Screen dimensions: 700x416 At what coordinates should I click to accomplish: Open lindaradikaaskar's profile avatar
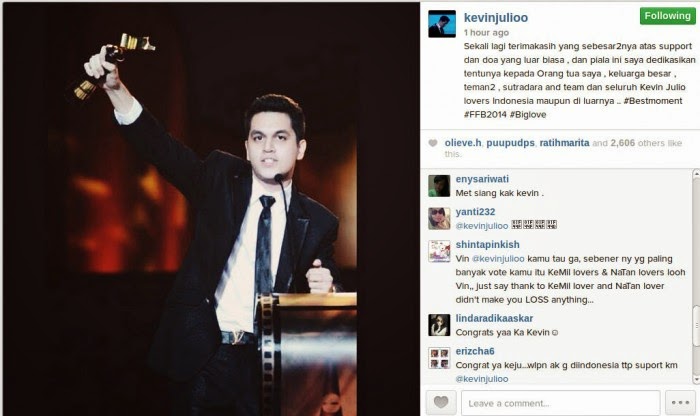click(439, 325)
